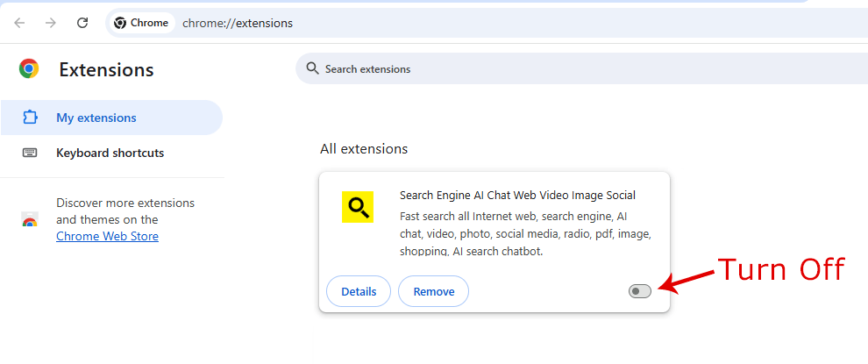Click the browser Back arrow button
Image resolution: width=868 pixels, height=364 pixels.
coord(19,23)
